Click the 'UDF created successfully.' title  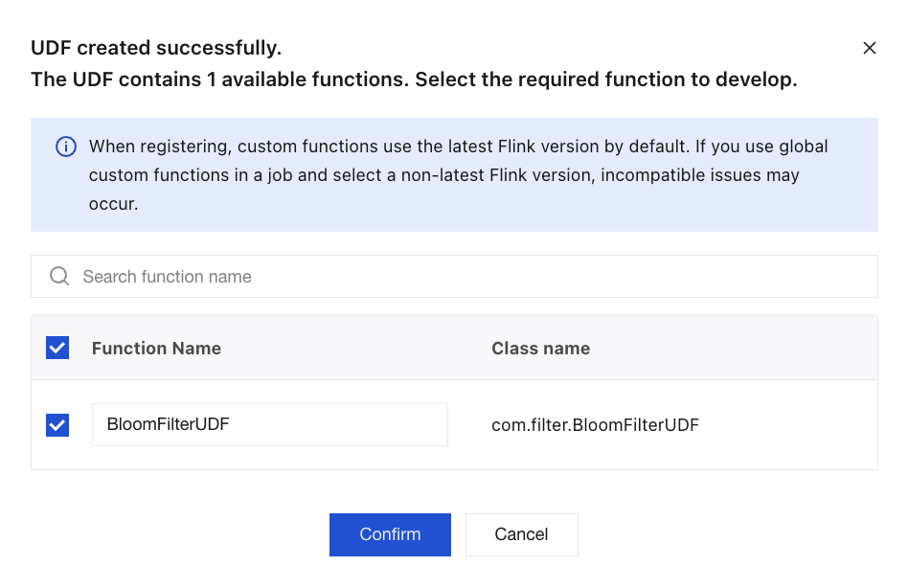click(x=156, y=48)
